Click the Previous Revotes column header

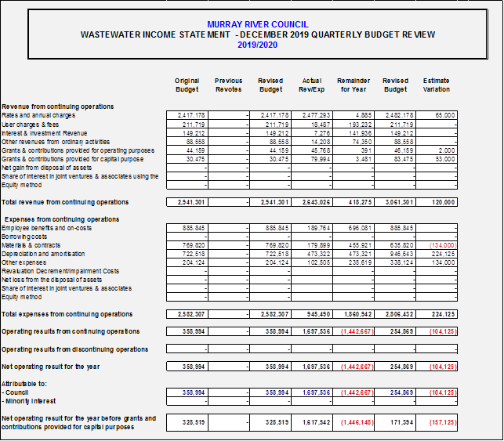[x=228, y=85]
